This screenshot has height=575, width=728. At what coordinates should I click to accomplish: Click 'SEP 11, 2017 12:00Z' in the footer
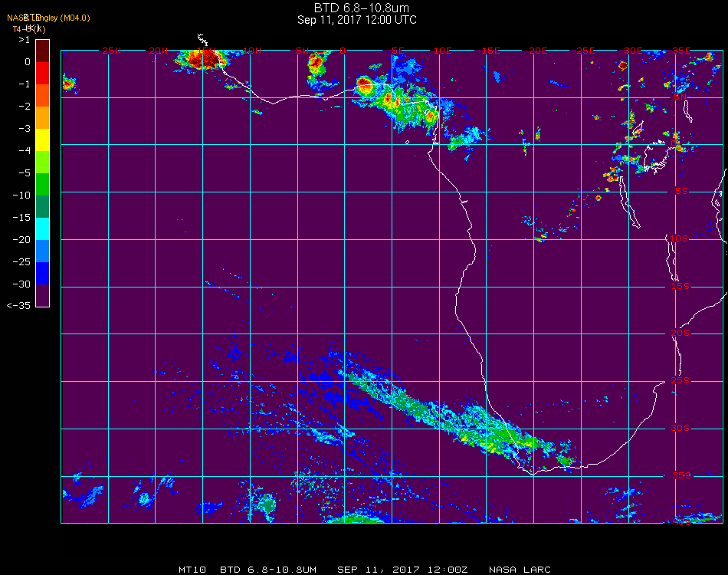point(402,570)
